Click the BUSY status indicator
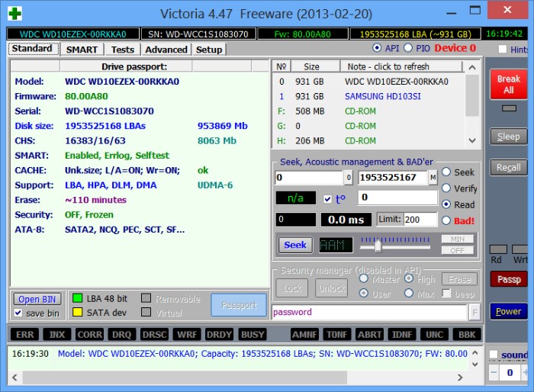The width and height of the screenshot is (534, 392). [253, 335]
